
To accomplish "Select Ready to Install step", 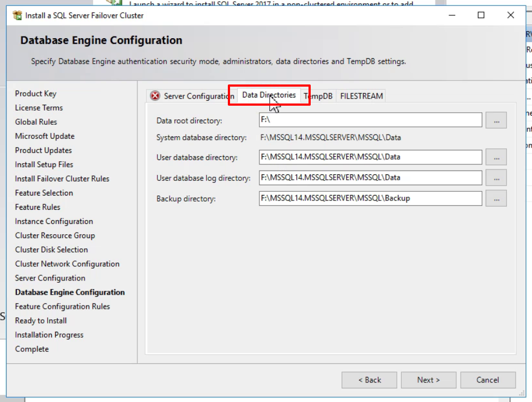I will tap(41, 321).
